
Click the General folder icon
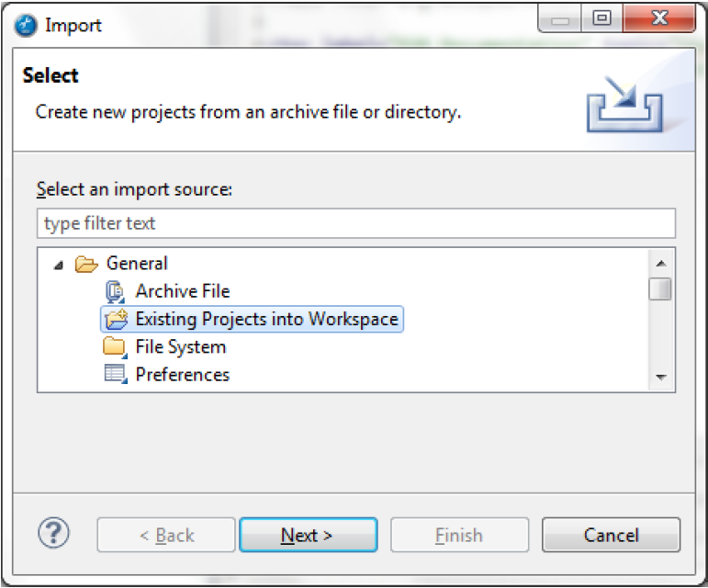(x=86, y=265)
